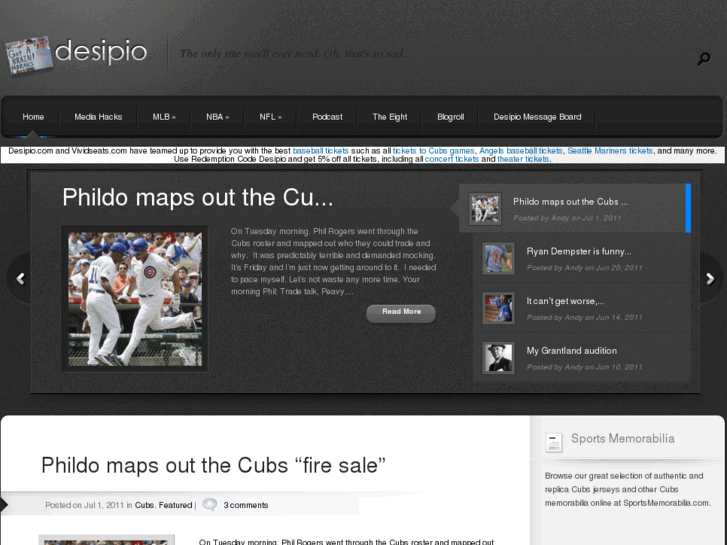Open the Featured category link
The image size is (727, 545).
175,505
